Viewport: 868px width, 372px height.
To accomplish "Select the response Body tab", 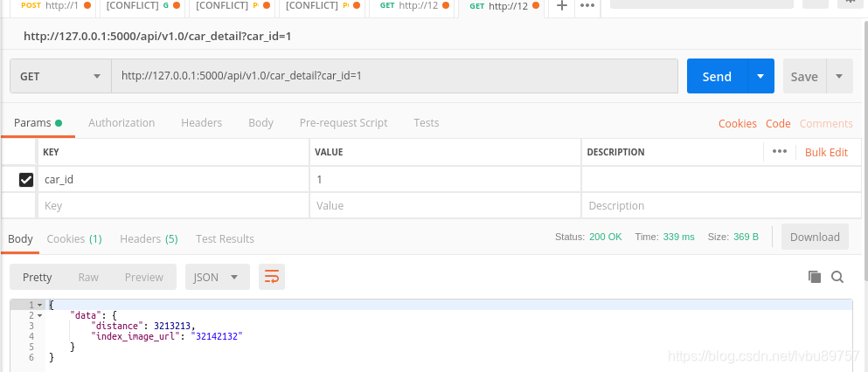I will click(20, 238).
